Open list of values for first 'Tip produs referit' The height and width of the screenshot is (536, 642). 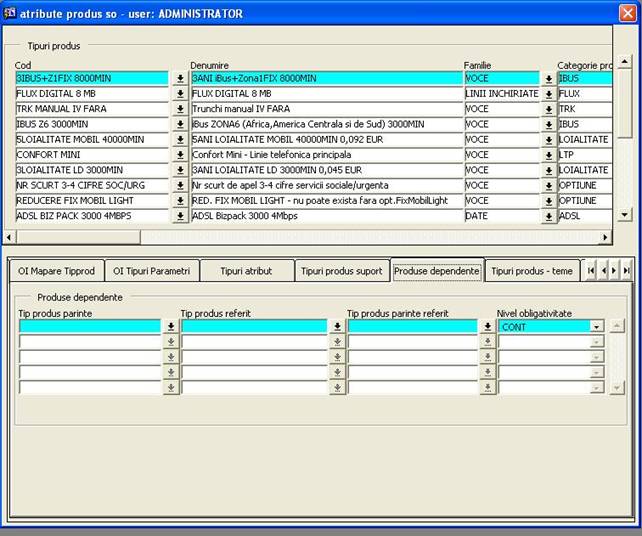point(337,327)
